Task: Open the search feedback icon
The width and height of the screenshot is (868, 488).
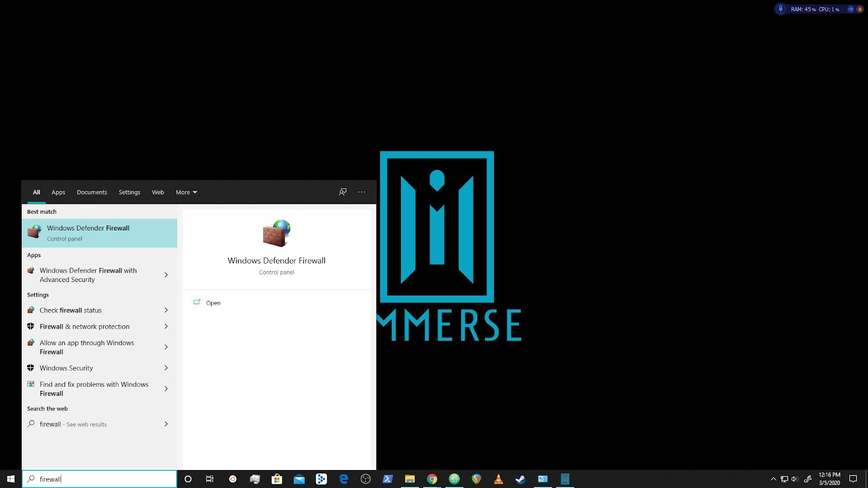Action: click(x=343, y=192)
